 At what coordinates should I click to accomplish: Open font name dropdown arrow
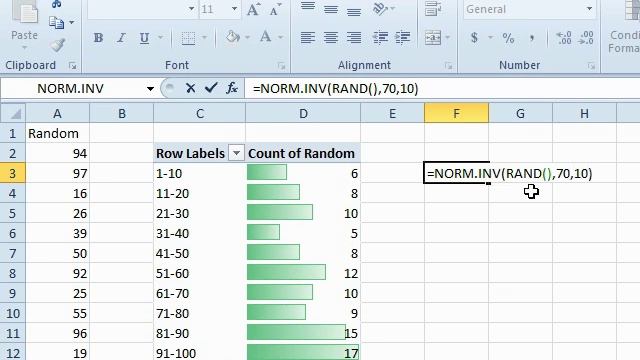pyautogui.click(x=191, y=9)
